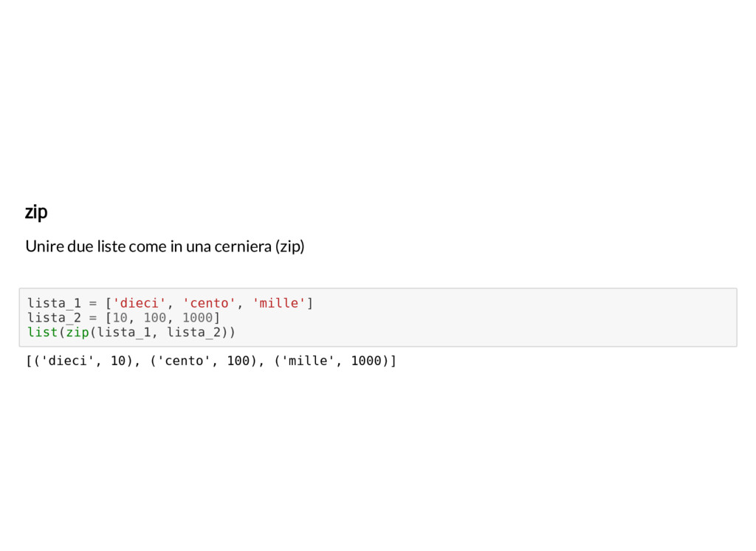This screenshot has width=756, height=551.
Task: Click the number 1000 in lista_2 definition
Action: (x=198, y=318)
